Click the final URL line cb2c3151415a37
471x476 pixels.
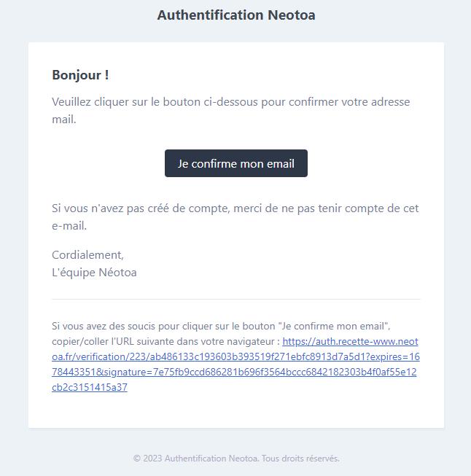pos(89,387)
